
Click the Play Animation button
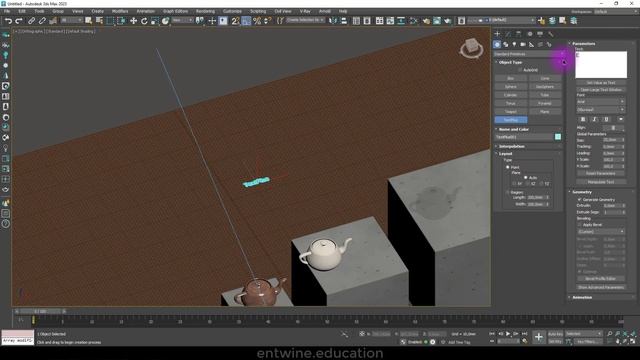(x=508, y=334)
